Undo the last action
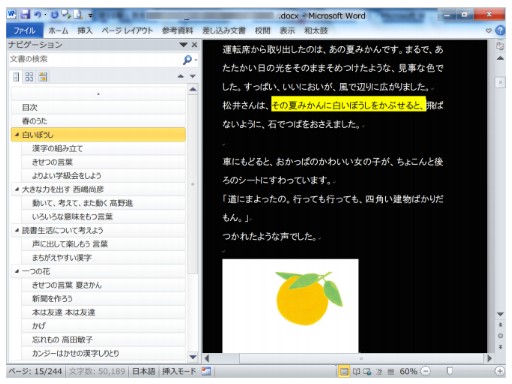Viewport: 512px width, 384px height. click(37, 15)
